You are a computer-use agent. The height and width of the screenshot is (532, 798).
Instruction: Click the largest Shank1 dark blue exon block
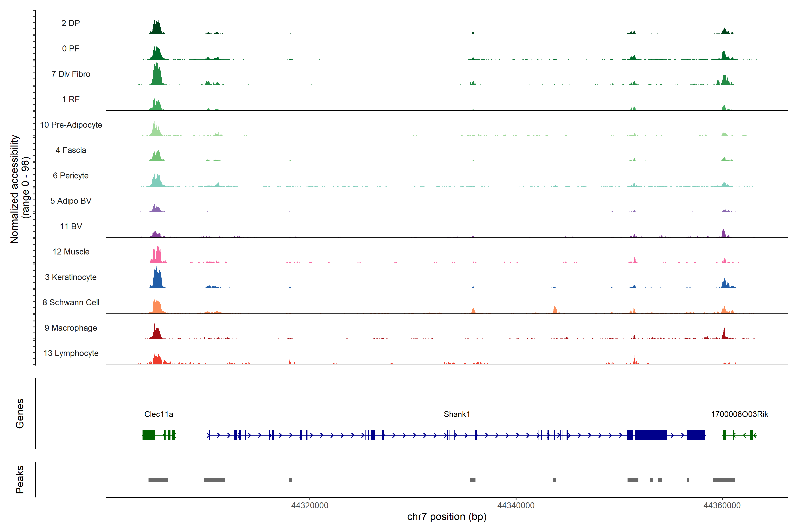[651, 435]
